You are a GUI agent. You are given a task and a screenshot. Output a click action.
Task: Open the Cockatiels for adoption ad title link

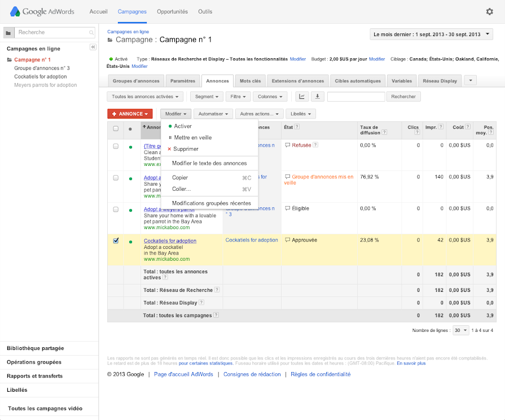click(170, 241)
